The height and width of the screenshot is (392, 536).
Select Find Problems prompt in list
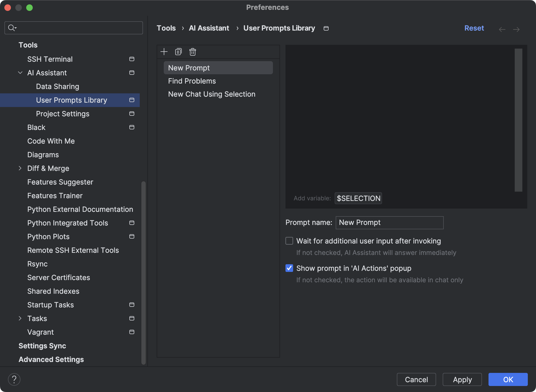(x=192, y=81)
